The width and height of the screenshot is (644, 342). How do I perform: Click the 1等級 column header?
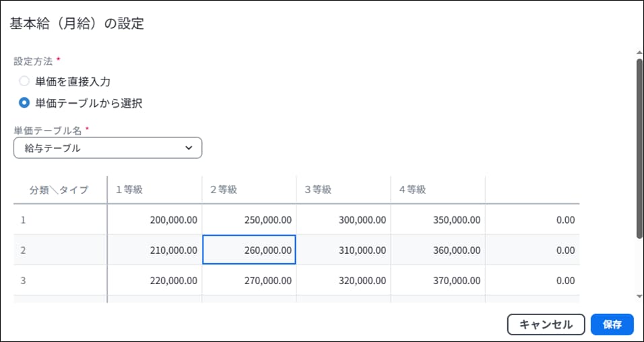click(x=154, y=190)
